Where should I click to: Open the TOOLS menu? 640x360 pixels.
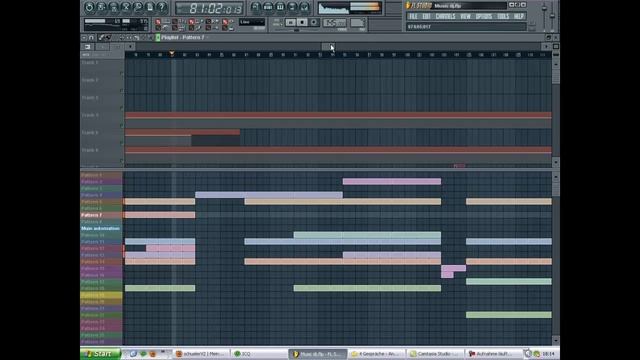click(503, 16)
